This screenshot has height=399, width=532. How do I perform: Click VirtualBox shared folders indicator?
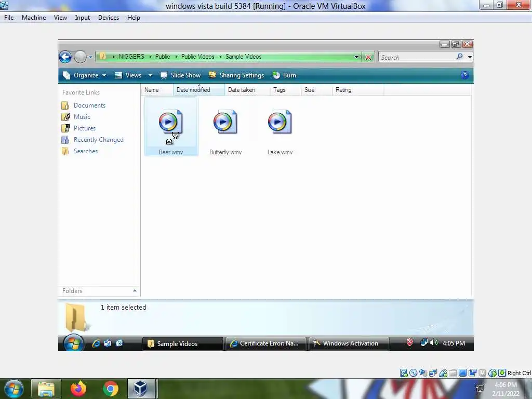click(x=453, y=373)
